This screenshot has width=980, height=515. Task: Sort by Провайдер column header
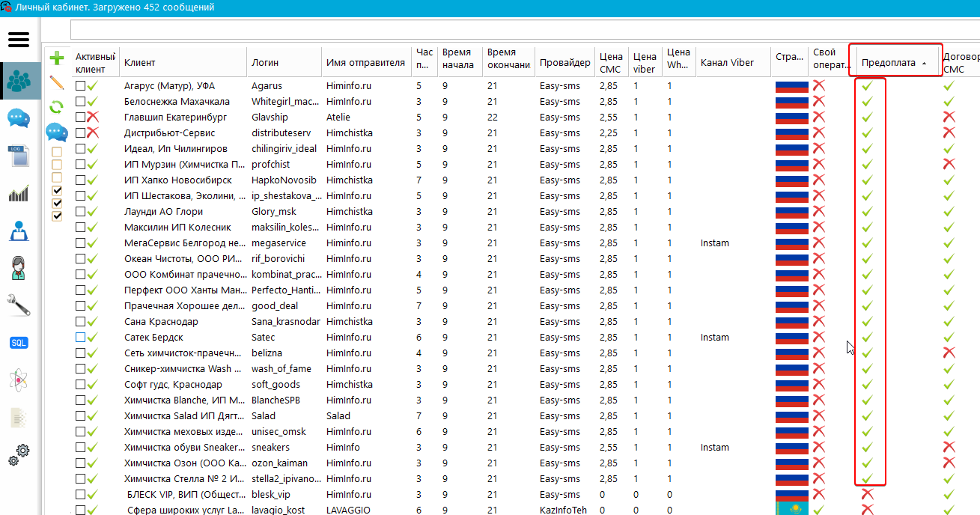(565, 62)
